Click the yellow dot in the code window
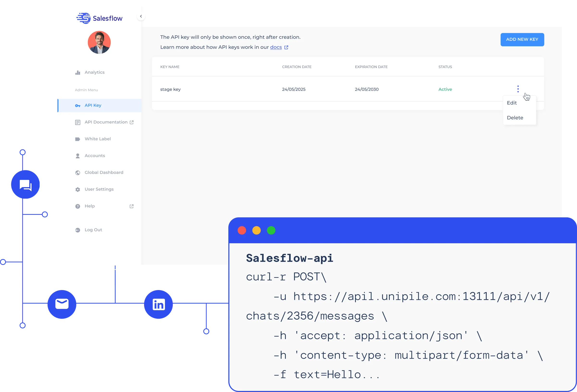The image size is (577, 392). (x=256, y=231)
